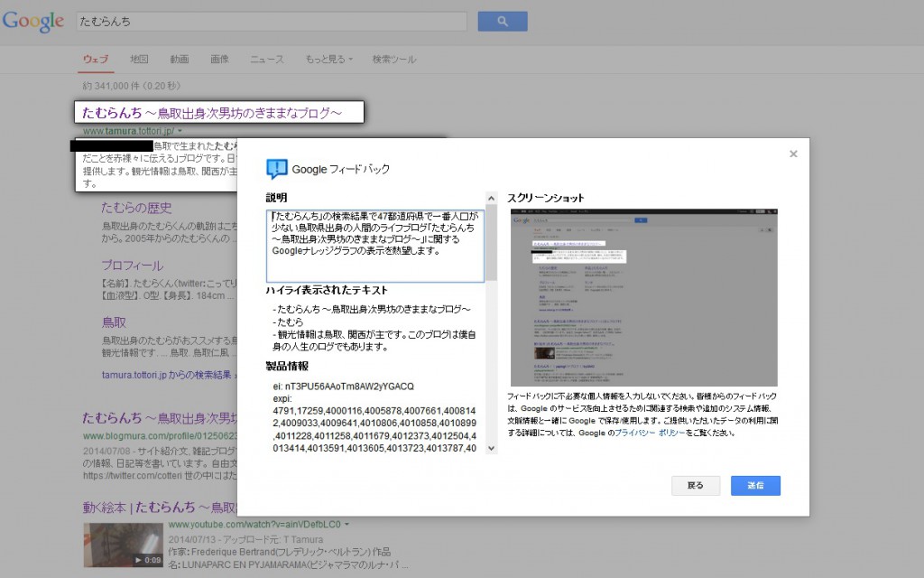This screenshot has height=578, width=924.
Task: Select the ウェブ tab
Action: 96,59
